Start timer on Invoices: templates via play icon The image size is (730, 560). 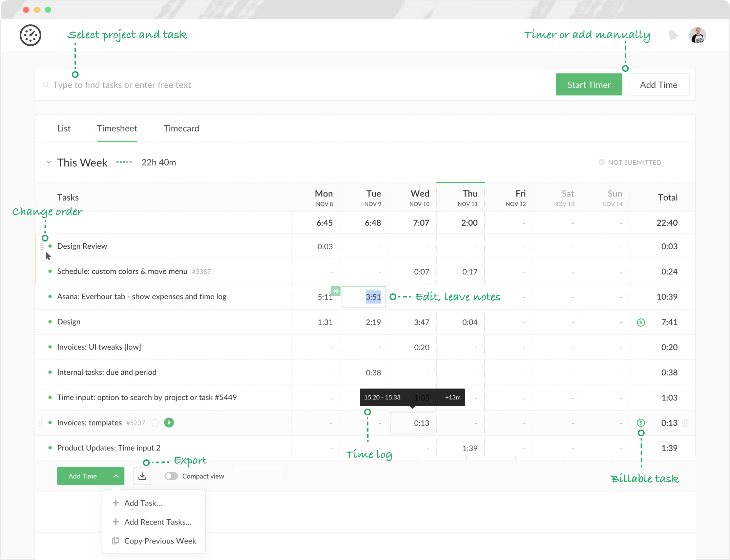[169, 422]
